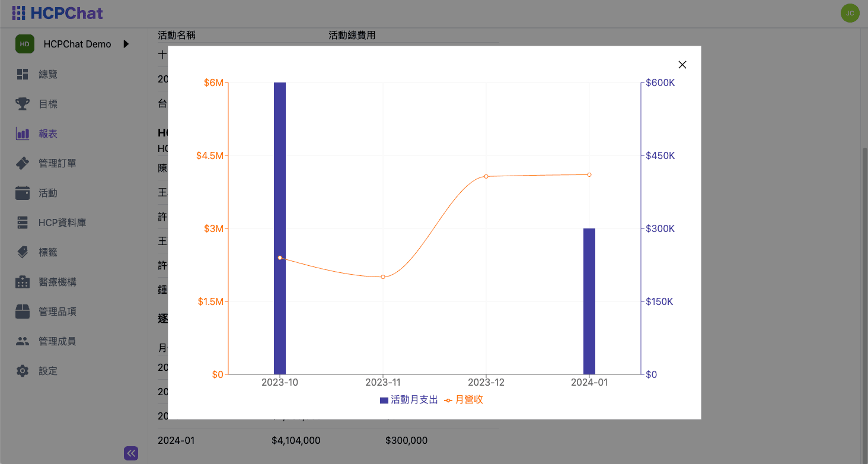This screenshot has width=868, height=464.
Task: Navigate to 活動 menu item
Action: coord(48,193)
